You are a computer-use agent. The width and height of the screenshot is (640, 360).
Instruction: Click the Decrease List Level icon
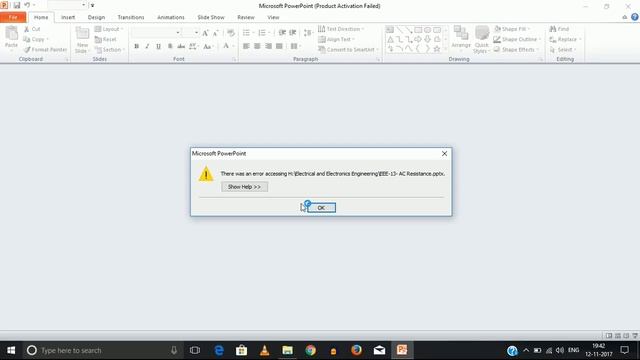point(282,33)
